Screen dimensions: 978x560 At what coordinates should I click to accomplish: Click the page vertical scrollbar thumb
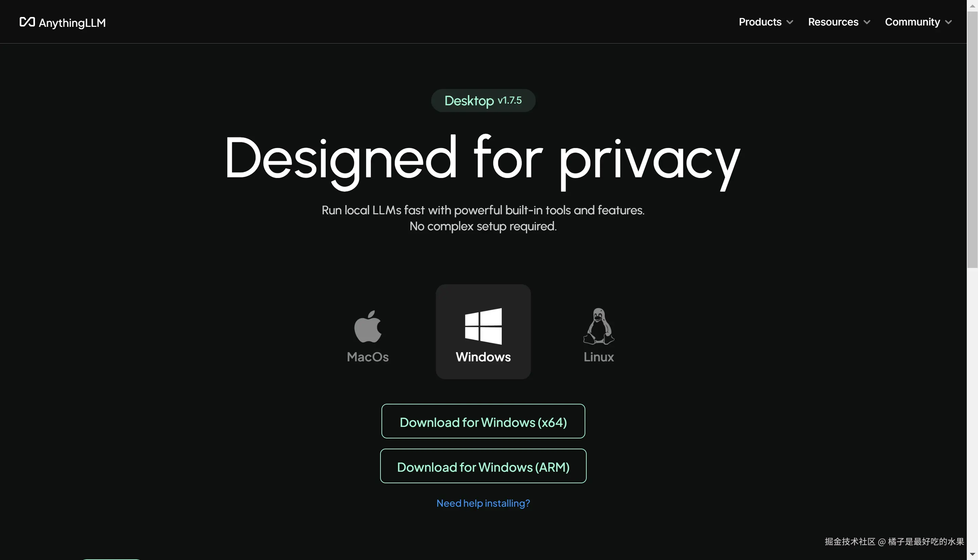(973, 139)
